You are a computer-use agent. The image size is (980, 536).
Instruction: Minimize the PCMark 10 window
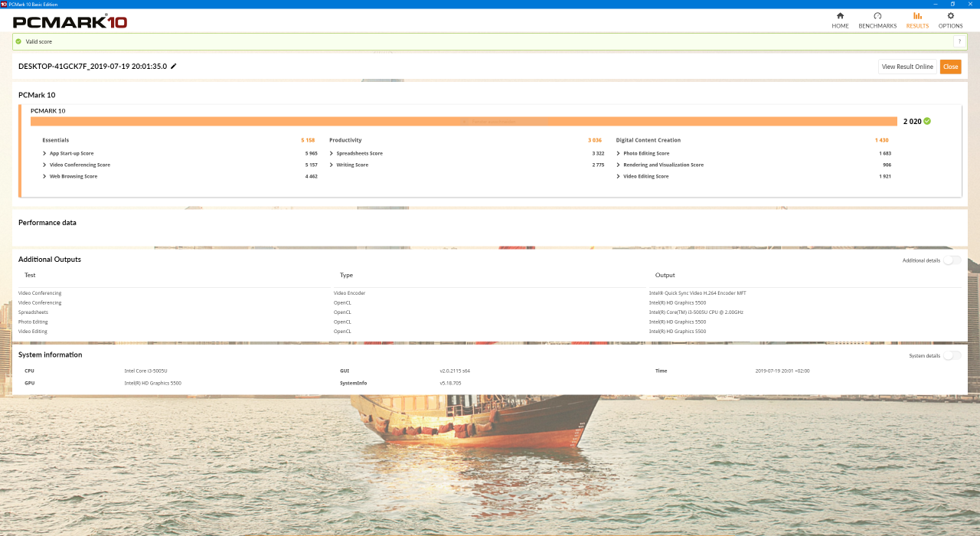coord(935,4)
